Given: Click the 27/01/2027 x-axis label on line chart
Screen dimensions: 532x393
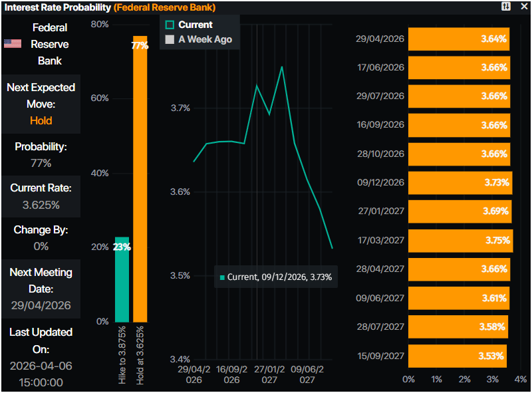Looking at the screenshot, I should coord(269,374).
